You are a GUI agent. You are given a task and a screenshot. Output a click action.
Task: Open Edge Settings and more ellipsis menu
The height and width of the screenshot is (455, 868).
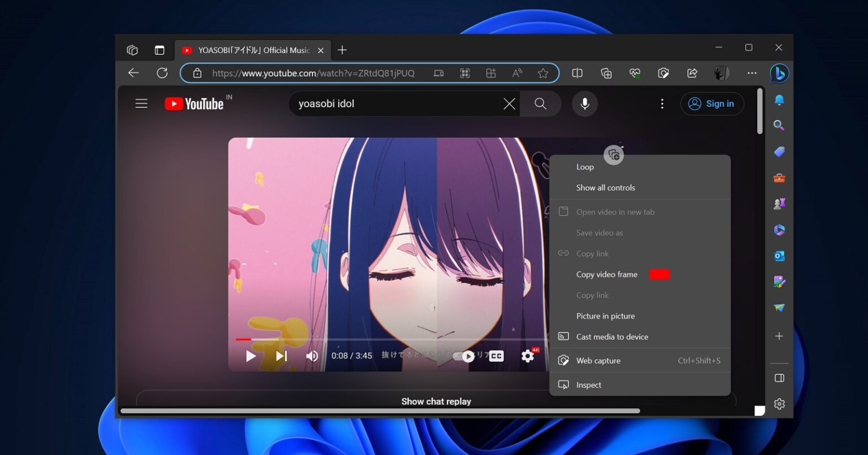[x=752, y=73]
